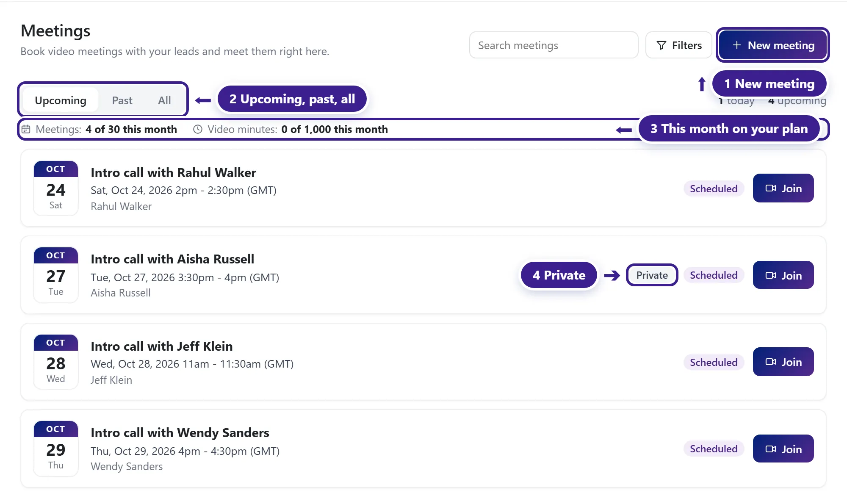Click the clock icon beside Video minutes
Viewport: 847px width, 504px height.
198,129
